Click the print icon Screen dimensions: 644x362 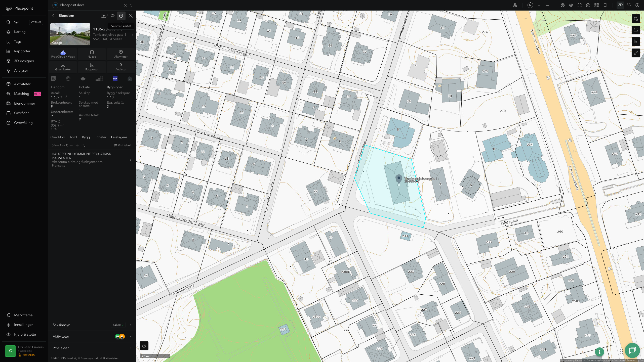(x=562, y=5)
